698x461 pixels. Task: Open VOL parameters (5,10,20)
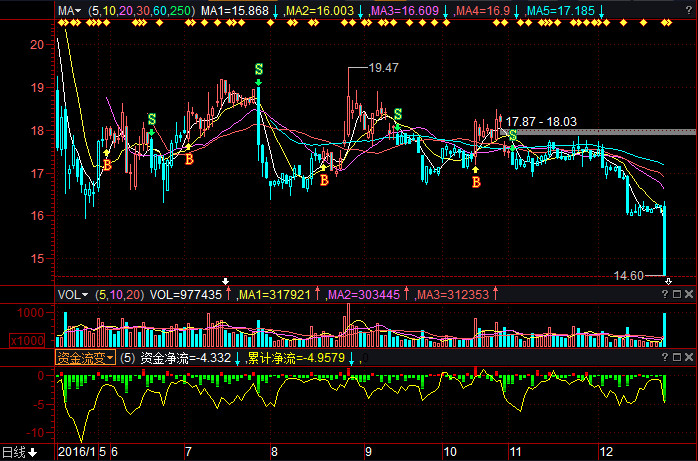(115, 295)
